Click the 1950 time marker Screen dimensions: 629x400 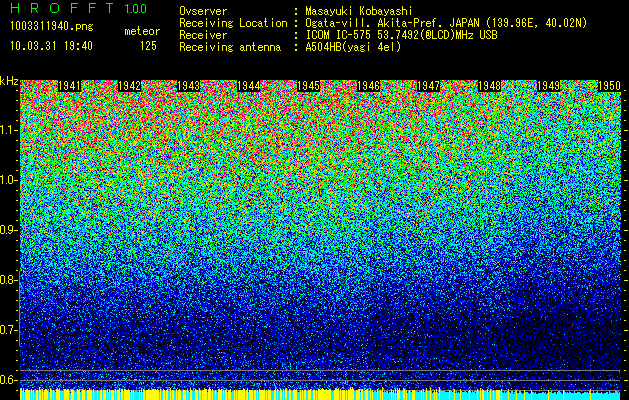609,86
